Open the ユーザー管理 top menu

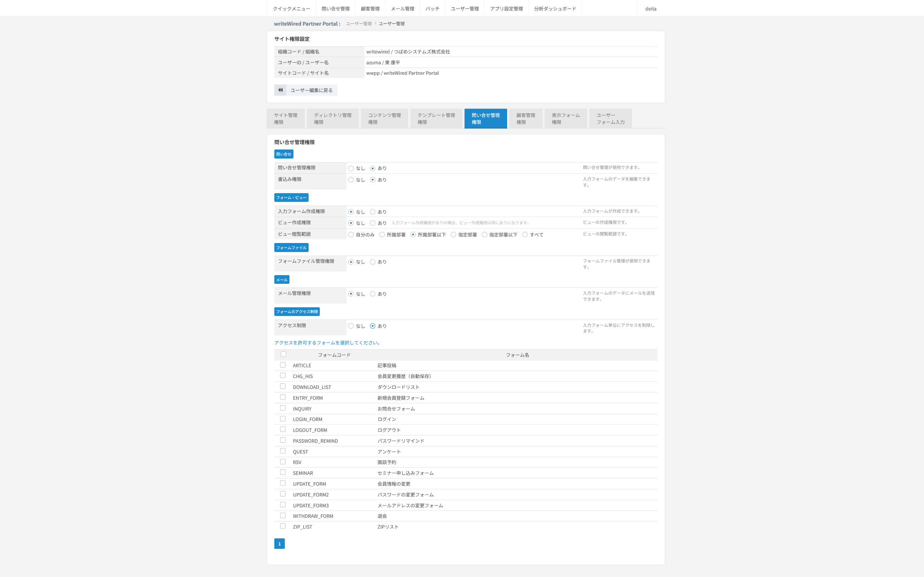pyautogui.click(x=465, y=8)
